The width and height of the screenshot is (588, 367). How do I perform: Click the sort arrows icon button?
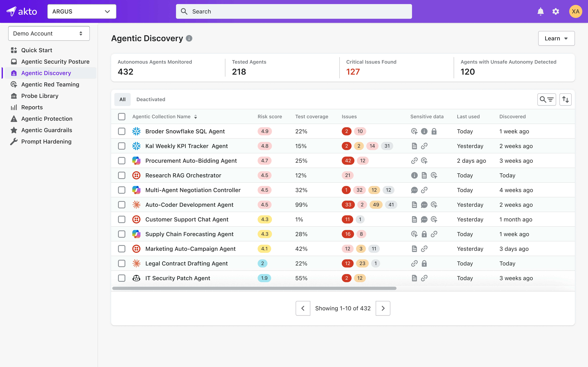[x=565, y=99]
